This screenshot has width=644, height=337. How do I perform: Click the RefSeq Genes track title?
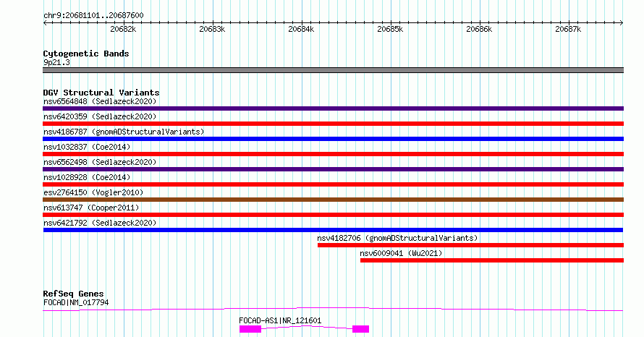(73, 294)
